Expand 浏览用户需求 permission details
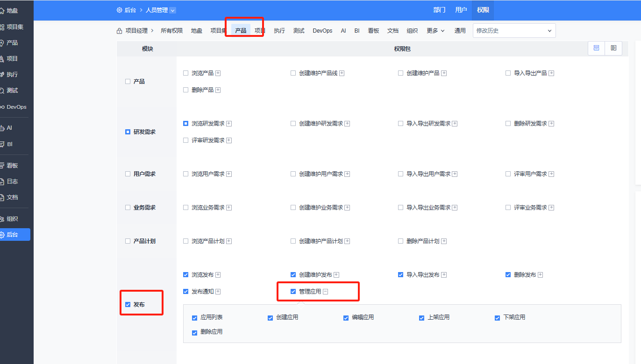641x364 pixels. [x=229, y=174]
